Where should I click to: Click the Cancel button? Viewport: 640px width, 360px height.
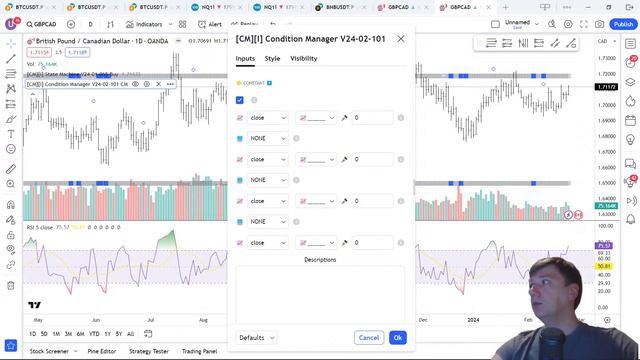(369, 338)
